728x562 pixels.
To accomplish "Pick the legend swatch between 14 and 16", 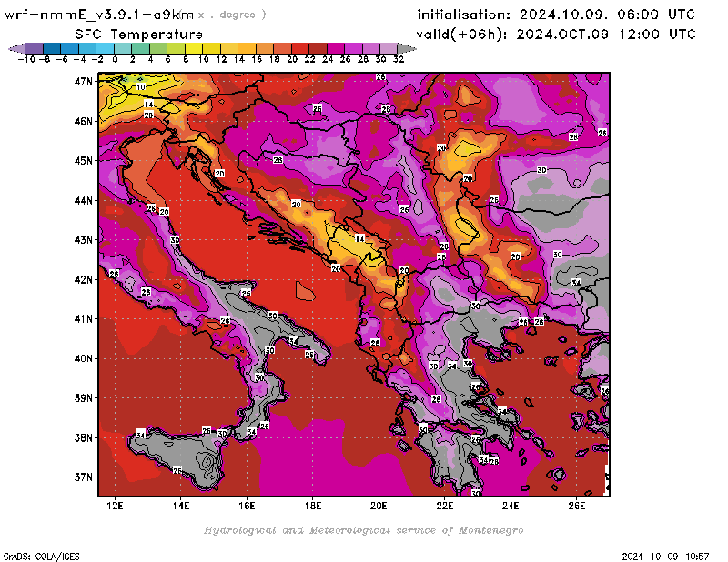I will tap(247, 48).
